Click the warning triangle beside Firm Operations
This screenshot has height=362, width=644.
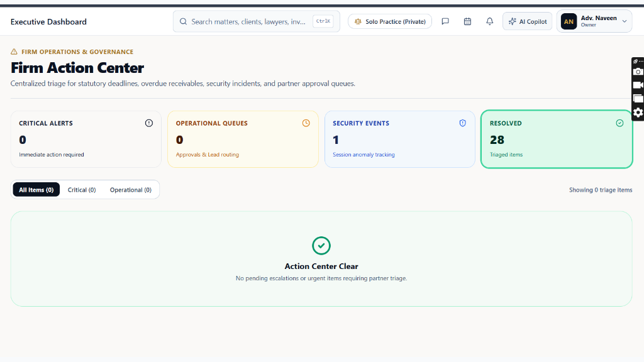click(x=14, y=52)
